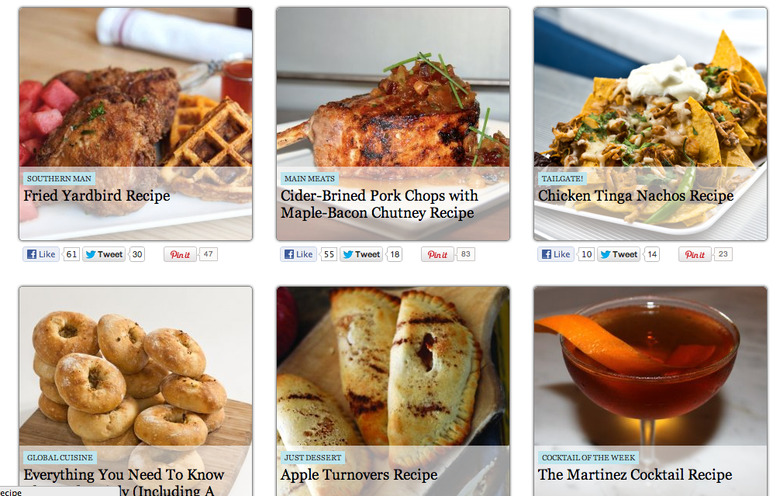Like the Cider-Brined Pork Chops recipe on Facebook

click(298, 254)
